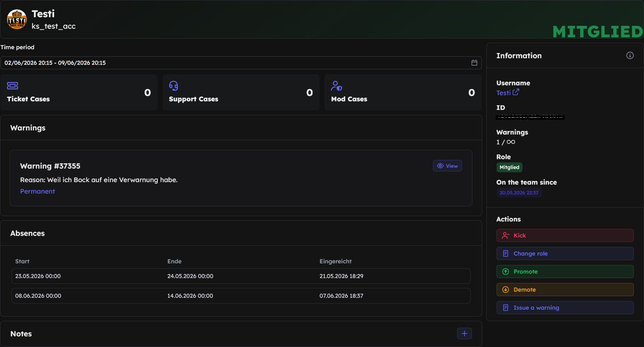644x347 pixels.
Task: Click submitted date 07.06.2026 18:37
Action: (341, 296)
